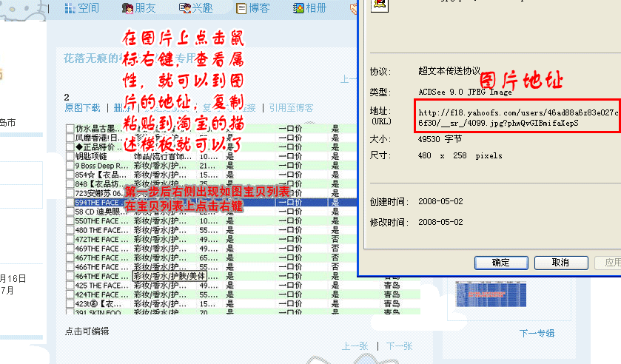
Task: Tick the checkbox for 钥匙项链 row
Action: coord(70,156)
